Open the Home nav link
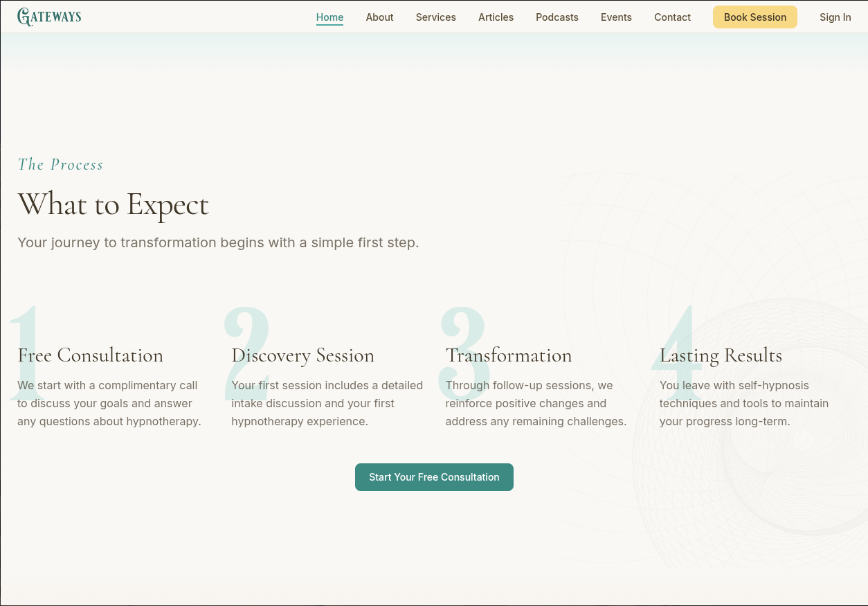The height and width of the screenshot is (606, 868). tap(329, 17)
